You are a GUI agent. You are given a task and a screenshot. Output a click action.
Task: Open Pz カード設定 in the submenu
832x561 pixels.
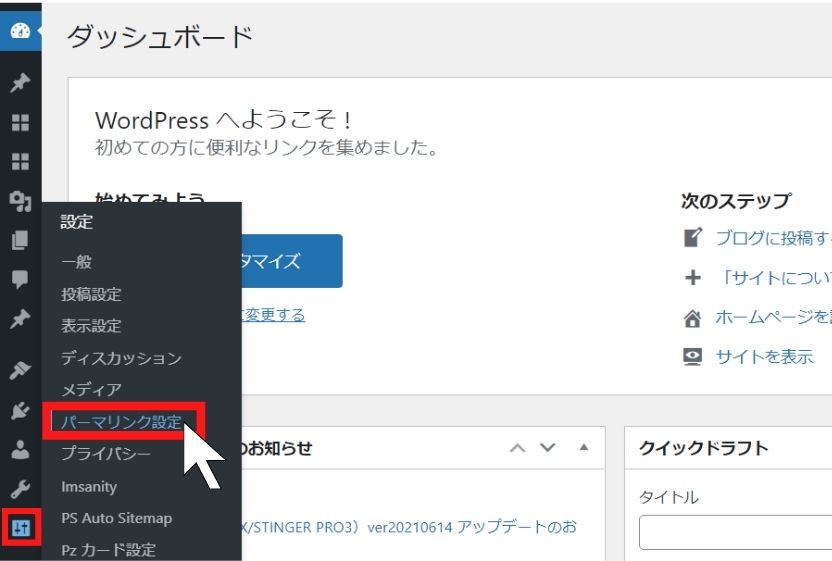coord(109,550)
